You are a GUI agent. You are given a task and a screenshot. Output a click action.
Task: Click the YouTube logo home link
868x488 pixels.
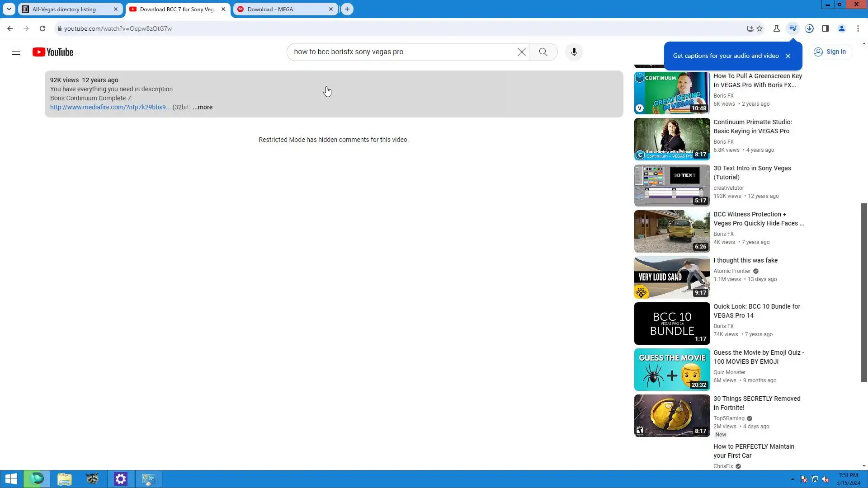53,52
